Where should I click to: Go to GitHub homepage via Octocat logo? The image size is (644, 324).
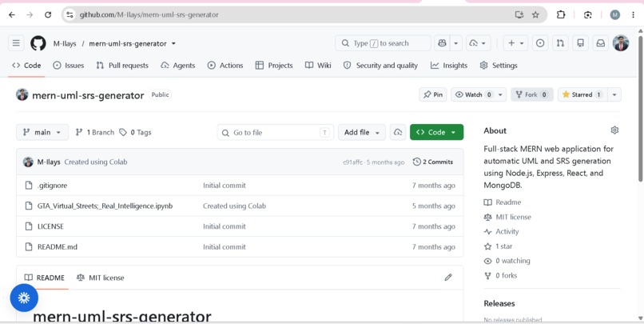coord(38,43)
